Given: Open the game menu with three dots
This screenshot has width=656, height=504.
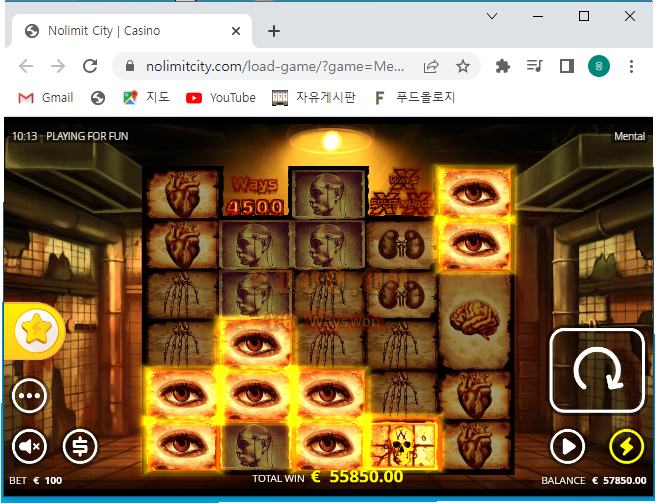Looking at the screenshot, I should click(29, 396).
